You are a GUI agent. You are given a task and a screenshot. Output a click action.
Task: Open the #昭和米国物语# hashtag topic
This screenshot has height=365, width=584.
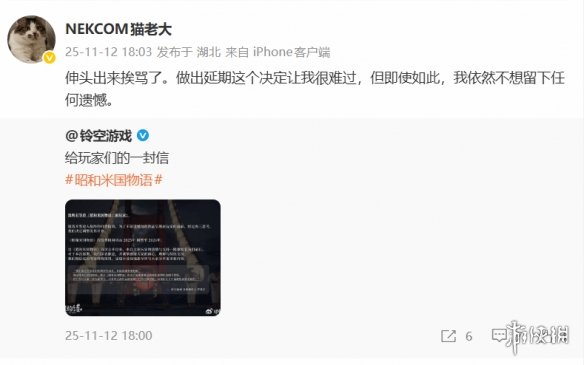tap(114, 180)
